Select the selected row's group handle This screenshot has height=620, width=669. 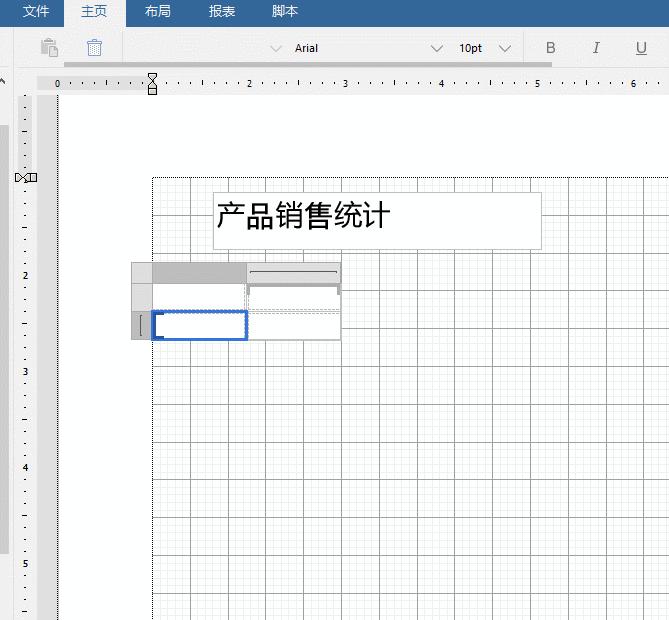point(142,326)
